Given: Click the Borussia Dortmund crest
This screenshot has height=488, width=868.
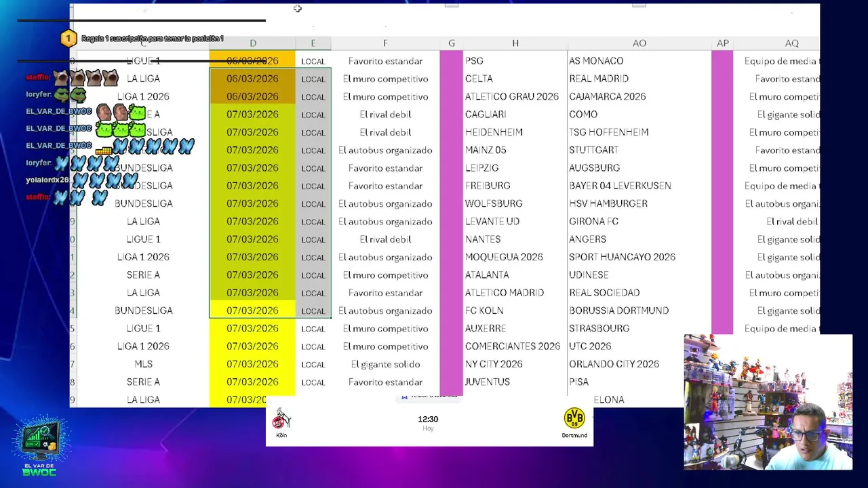Looking at the screenshot, I should (x=574, y=418).
